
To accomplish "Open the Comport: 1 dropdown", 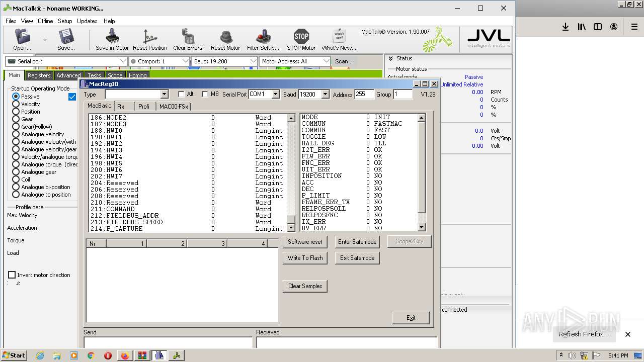I will 159,61.
